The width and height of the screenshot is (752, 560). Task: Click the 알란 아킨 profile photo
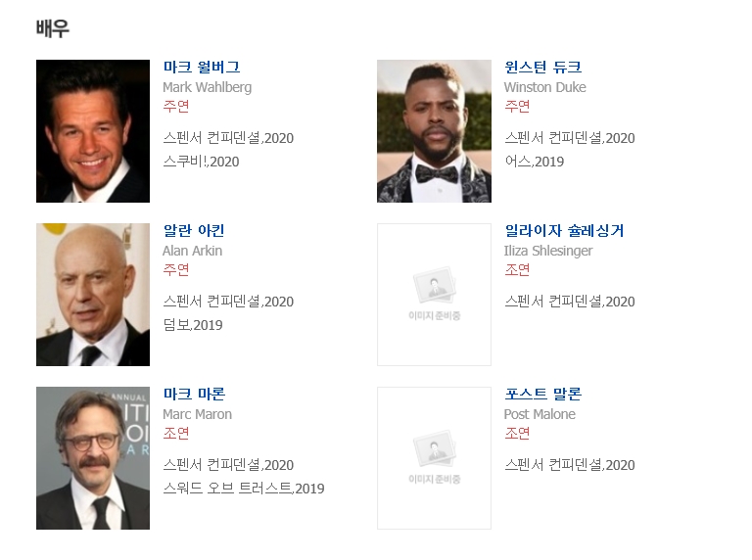pyautogui.click(x=93, y=295)
